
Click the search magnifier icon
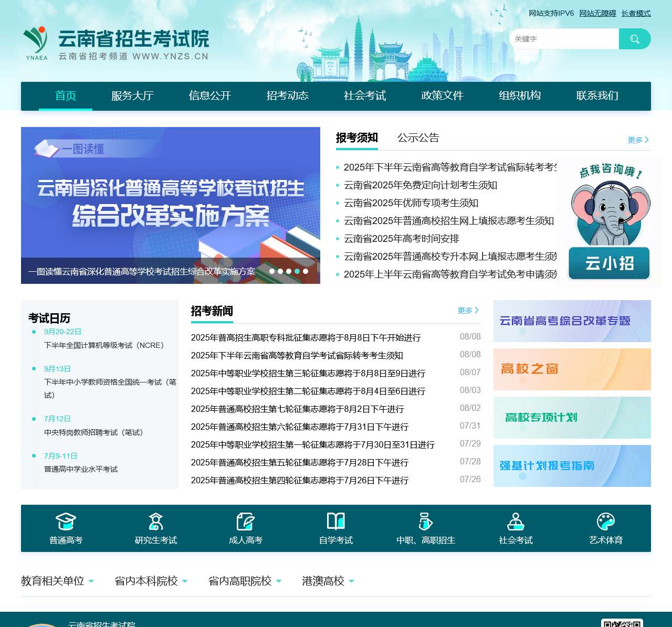pyautogui.click(x=635, y=38)
